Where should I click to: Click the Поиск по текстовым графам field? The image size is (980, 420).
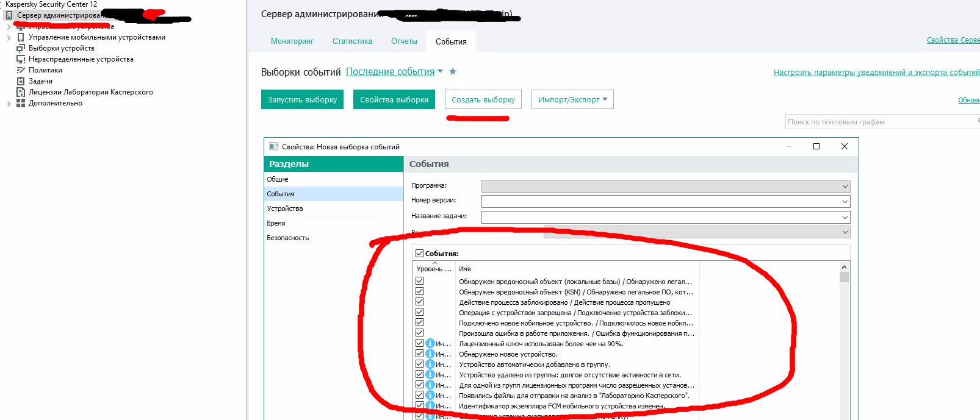coord(882,122)
